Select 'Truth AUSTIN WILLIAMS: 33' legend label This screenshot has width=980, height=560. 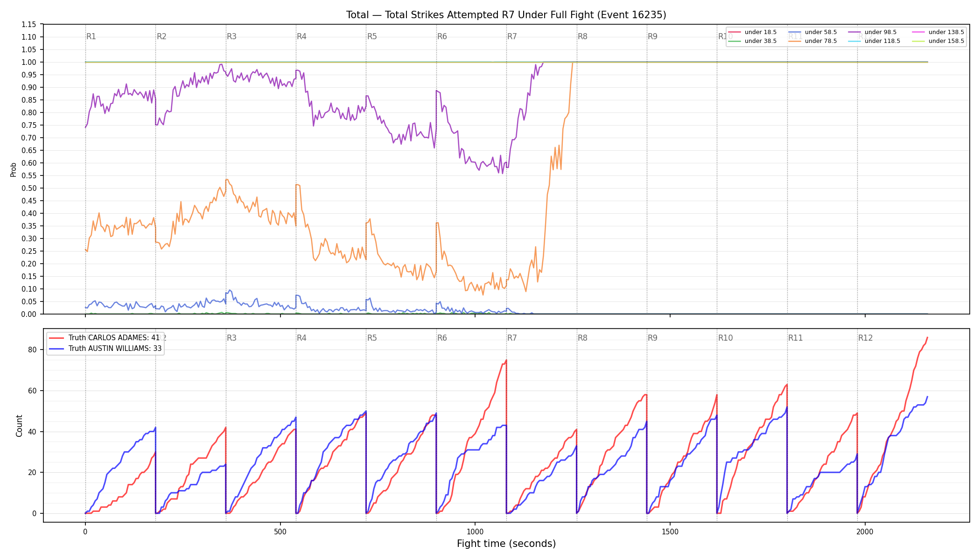[115, 349]
